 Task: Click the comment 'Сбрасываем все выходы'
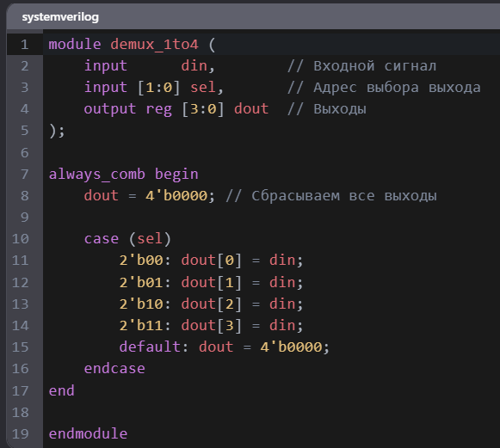(344, 196)
